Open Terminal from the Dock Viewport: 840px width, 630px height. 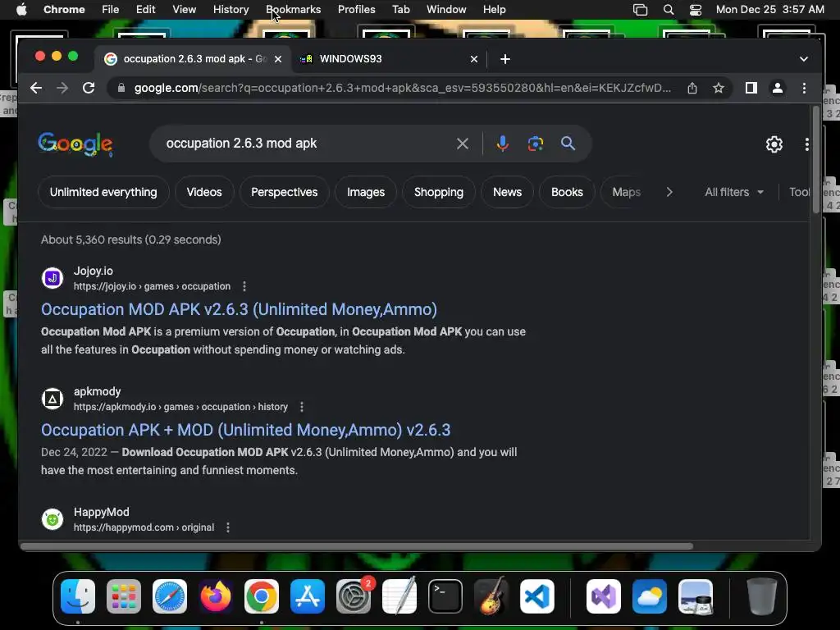click(445, 596)
